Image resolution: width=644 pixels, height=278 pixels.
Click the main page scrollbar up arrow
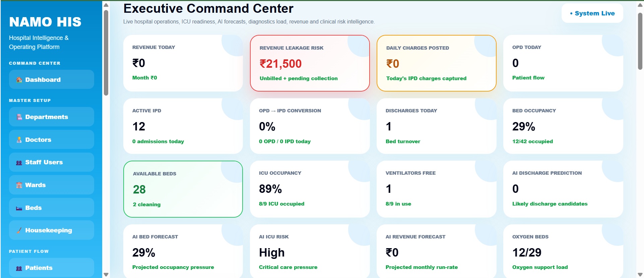[x=640, y=5]
